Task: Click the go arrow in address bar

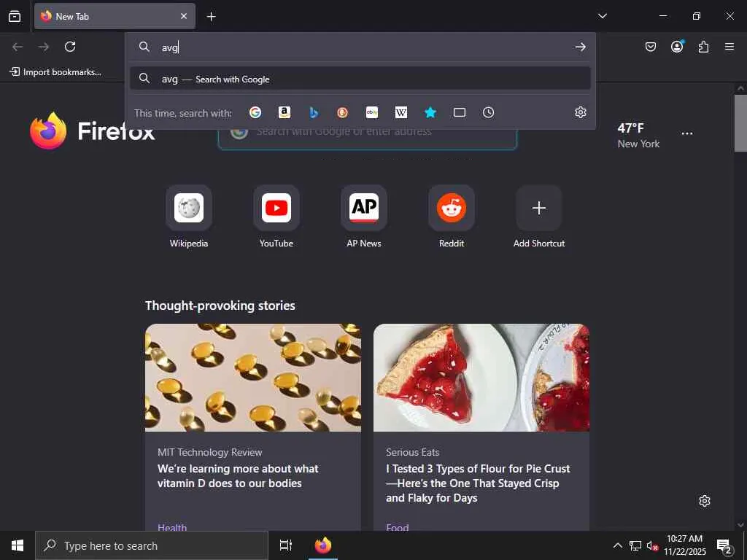Action: tap(580, 47)
